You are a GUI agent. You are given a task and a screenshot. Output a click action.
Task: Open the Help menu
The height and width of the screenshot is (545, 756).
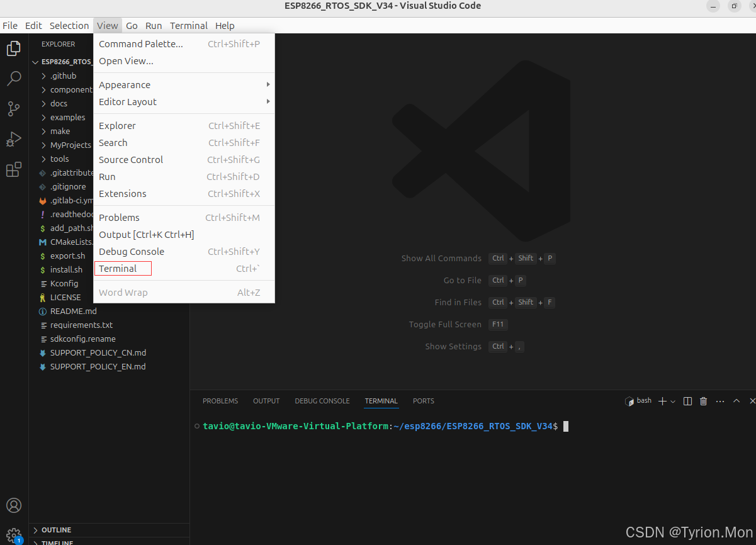click(225, 26)
